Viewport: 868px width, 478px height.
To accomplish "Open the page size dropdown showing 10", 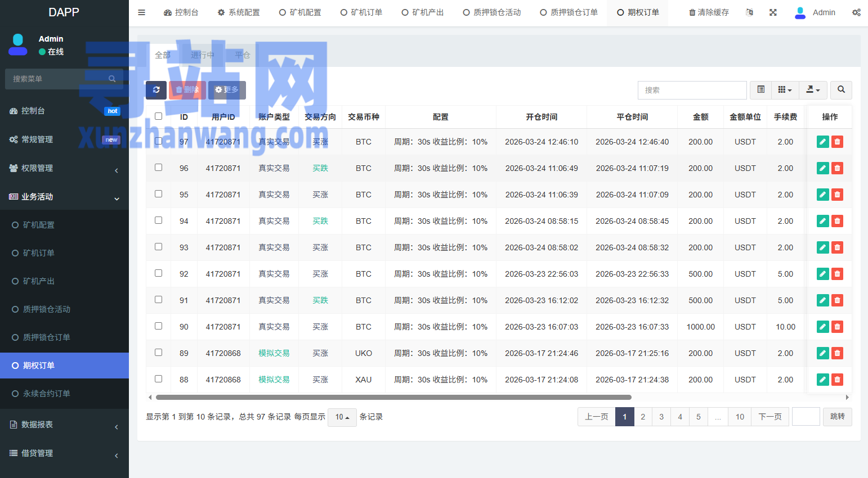I will 342,417.
